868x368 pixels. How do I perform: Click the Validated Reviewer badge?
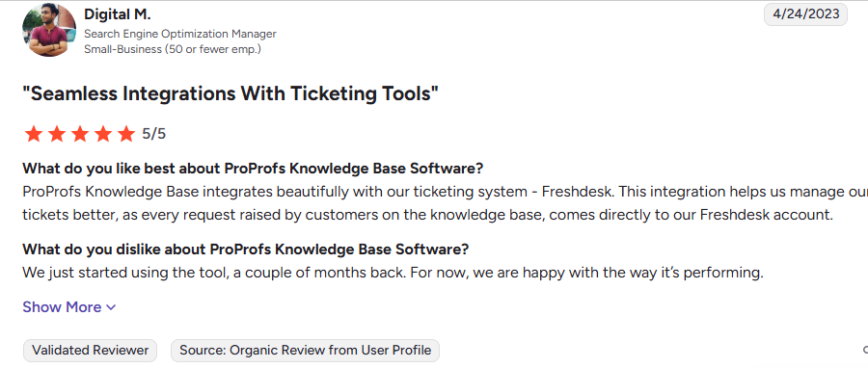point(91,351)
